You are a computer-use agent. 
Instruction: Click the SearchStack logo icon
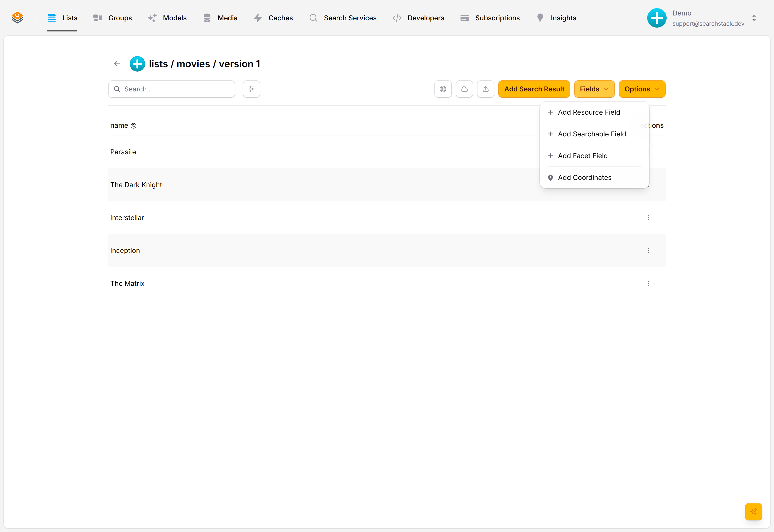17,18
